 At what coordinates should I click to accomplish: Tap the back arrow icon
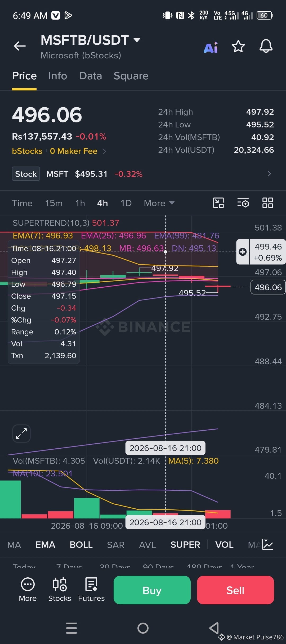click(20, 46)
